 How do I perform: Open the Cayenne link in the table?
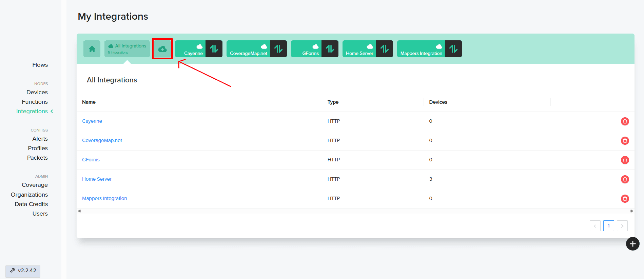92,121
